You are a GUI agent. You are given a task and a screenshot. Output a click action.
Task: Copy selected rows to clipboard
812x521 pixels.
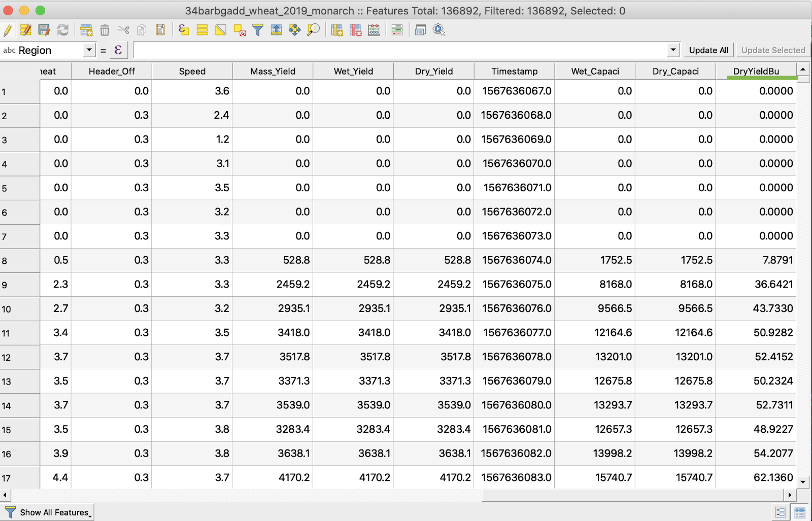(x=142, y=30)
